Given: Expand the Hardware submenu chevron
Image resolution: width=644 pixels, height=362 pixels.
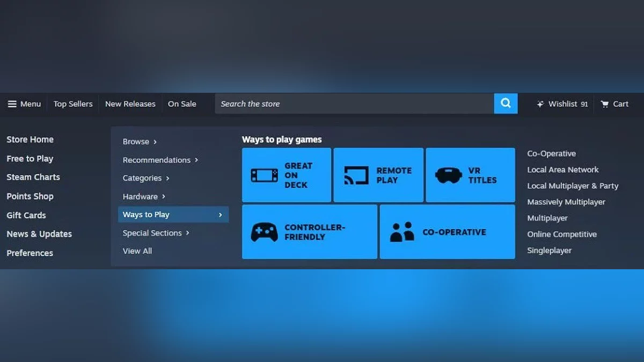Looking at the screenshot, I should tap(164, 196).
